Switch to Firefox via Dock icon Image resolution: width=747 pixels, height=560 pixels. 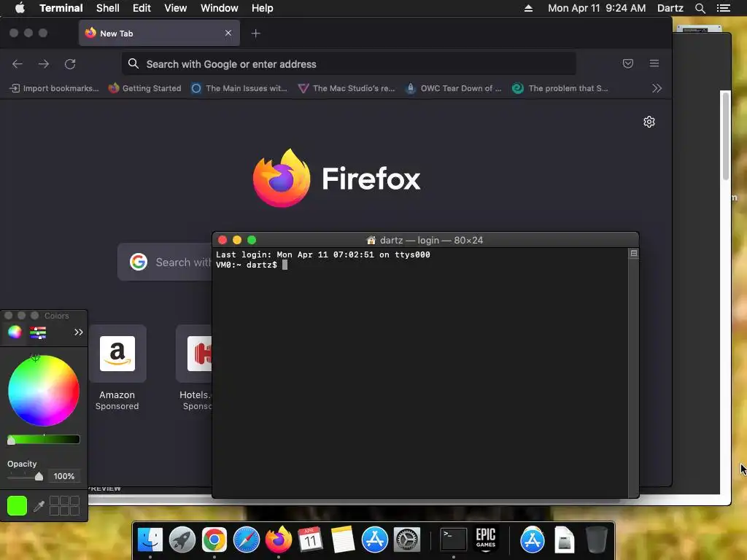click(278, 540)
